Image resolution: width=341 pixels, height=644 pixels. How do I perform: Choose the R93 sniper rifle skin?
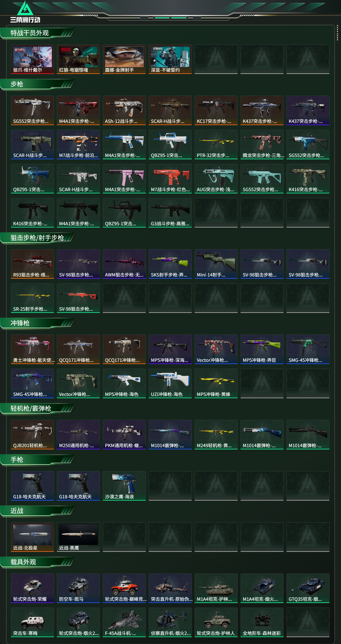coord(33,264)
